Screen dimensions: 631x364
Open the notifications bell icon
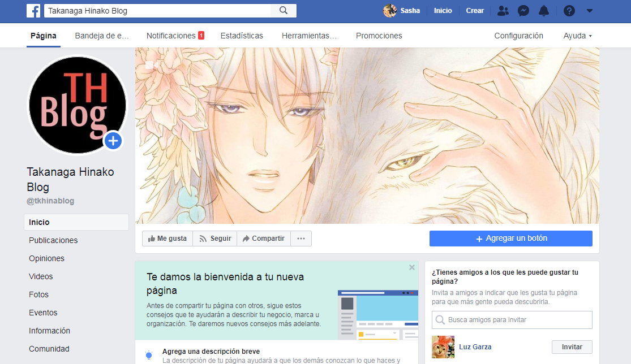544,11
